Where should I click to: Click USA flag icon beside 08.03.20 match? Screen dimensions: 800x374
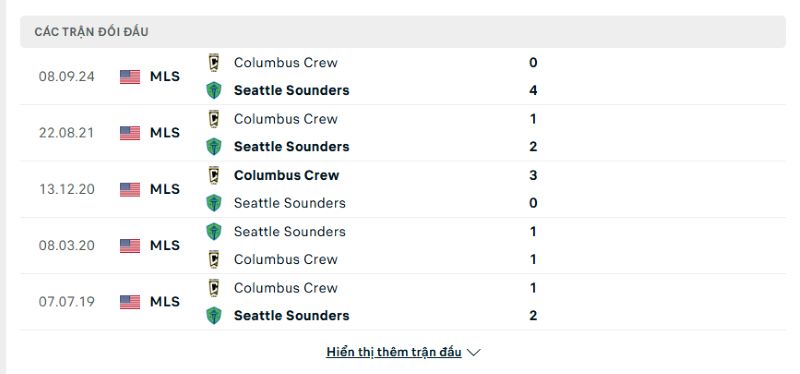[x=130, y=245]
